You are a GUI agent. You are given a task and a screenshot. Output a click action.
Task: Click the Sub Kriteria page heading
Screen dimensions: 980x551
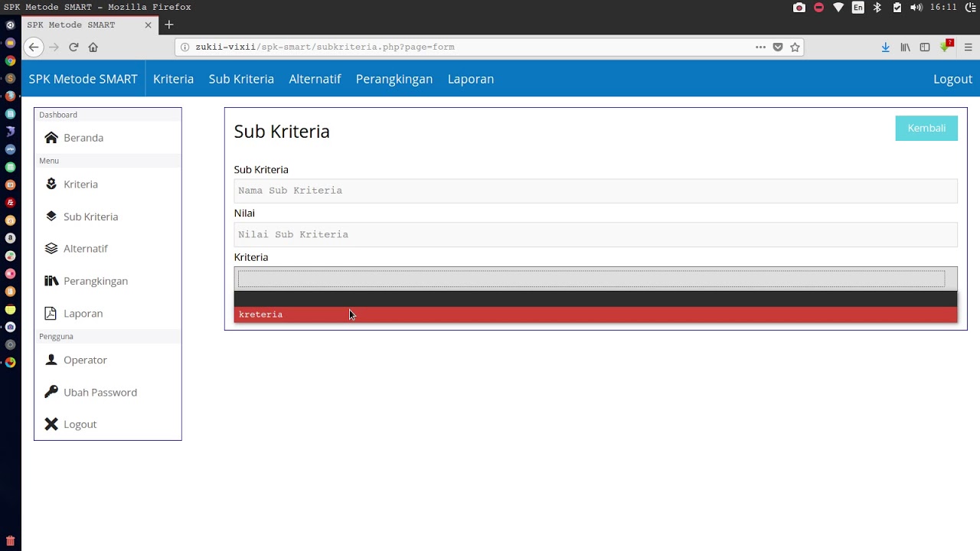[282, 132]
